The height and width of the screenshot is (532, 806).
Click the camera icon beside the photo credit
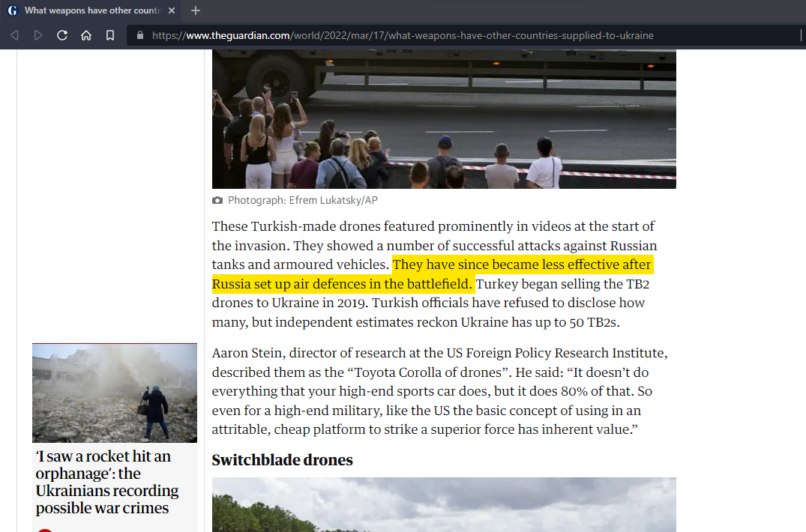click(217, 201)
